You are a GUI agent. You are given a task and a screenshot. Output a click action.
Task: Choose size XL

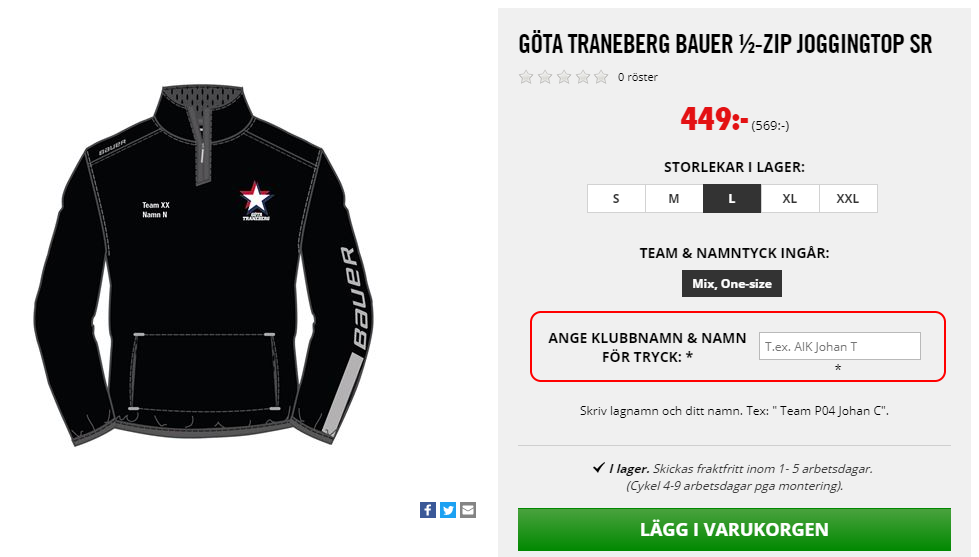(x=790, y=199)
